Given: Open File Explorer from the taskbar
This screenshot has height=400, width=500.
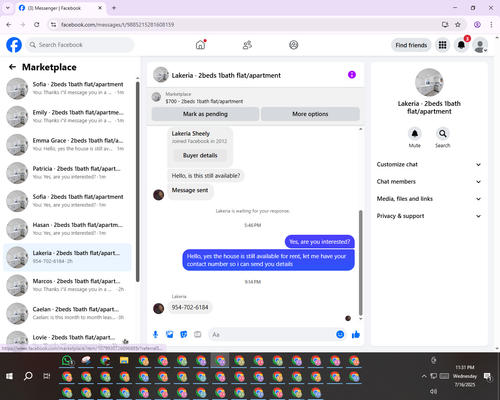Looking at the screenshot, I should tap(124, 361).
